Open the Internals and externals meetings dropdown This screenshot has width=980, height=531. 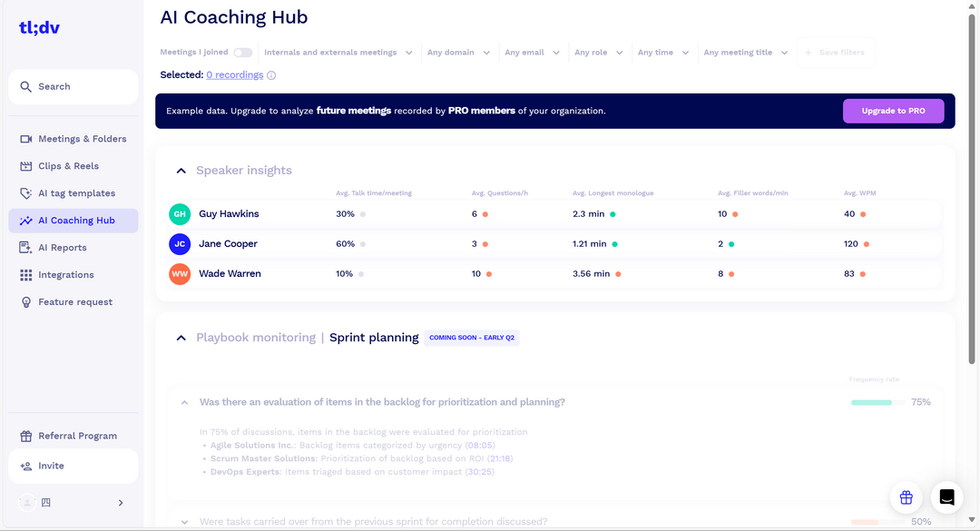(338, 52)
